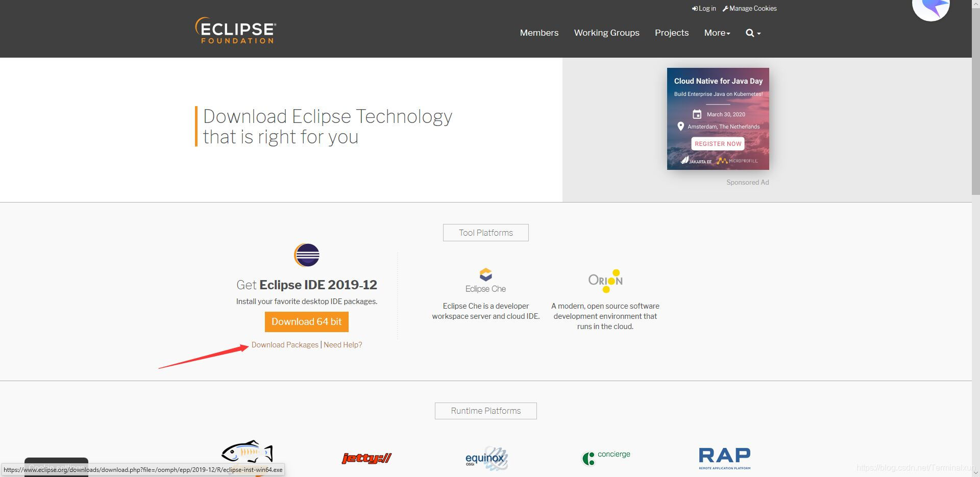Open the RAP Remote Application Platform logo
This screenshot has height=477, width=980.
click(725, 458)
